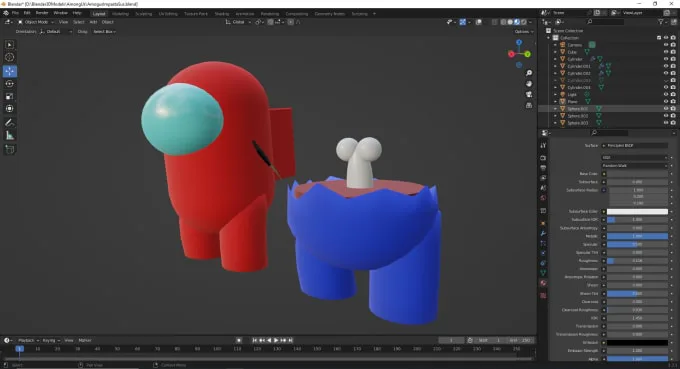Viewport: 680px width, 369px height.
Task: Adjust the Metallic slider
Action: pyautogui.click(x=637, y=236)
